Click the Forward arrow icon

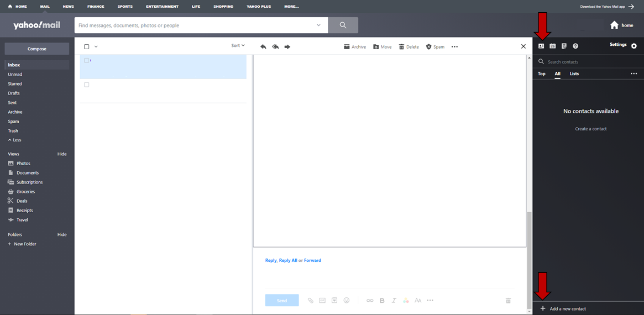287,47
